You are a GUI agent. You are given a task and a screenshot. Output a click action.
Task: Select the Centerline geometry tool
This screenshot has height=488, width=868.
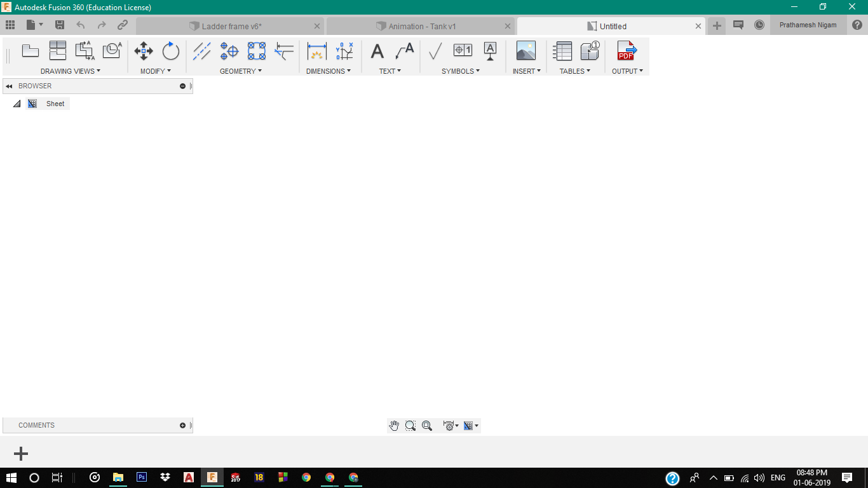pyautogui.click(x=202, y=51)
